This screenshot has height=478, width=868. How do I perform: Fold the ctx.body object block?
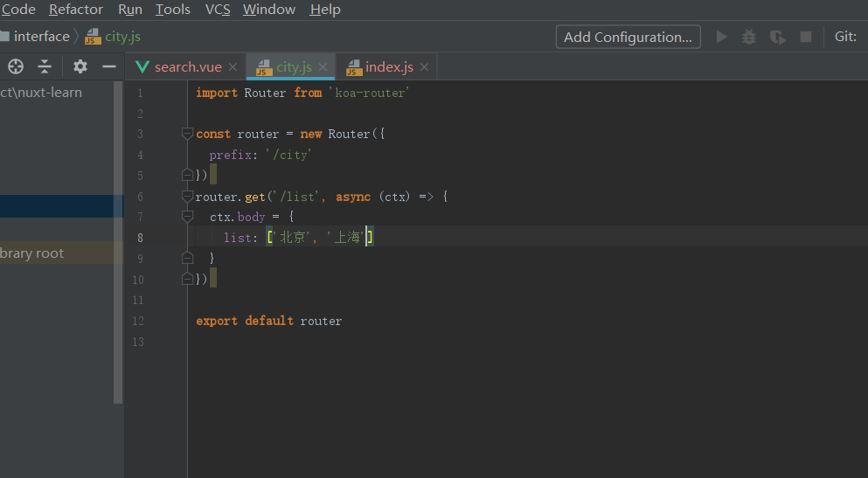(x=187, y=217)
